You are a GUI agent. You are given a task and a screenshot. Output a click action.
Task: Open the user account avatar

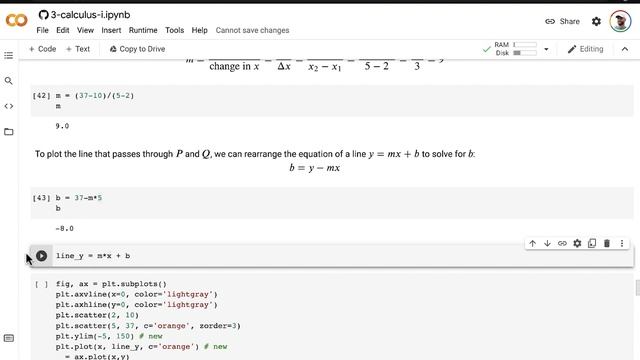[x=620, y=21]
